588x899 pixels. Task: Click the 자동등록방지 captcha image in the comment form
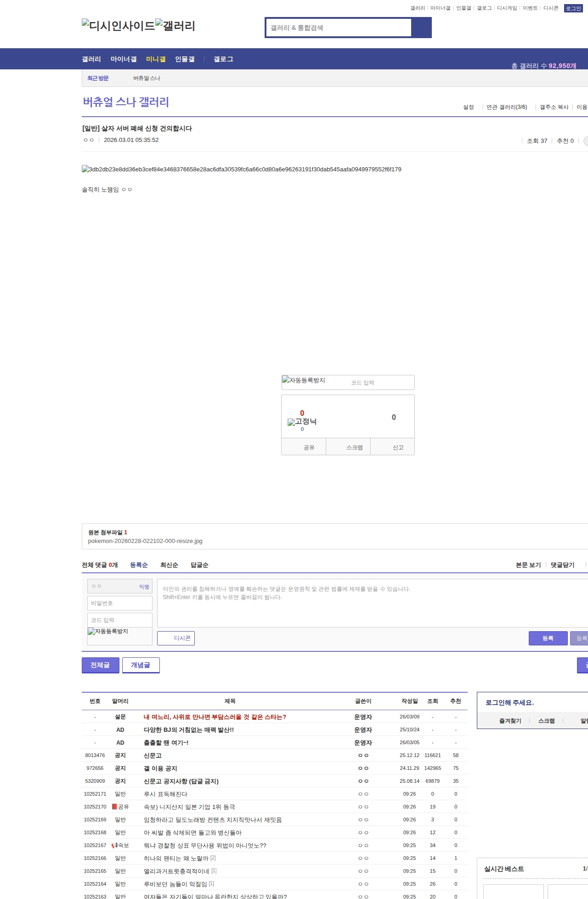108,631
